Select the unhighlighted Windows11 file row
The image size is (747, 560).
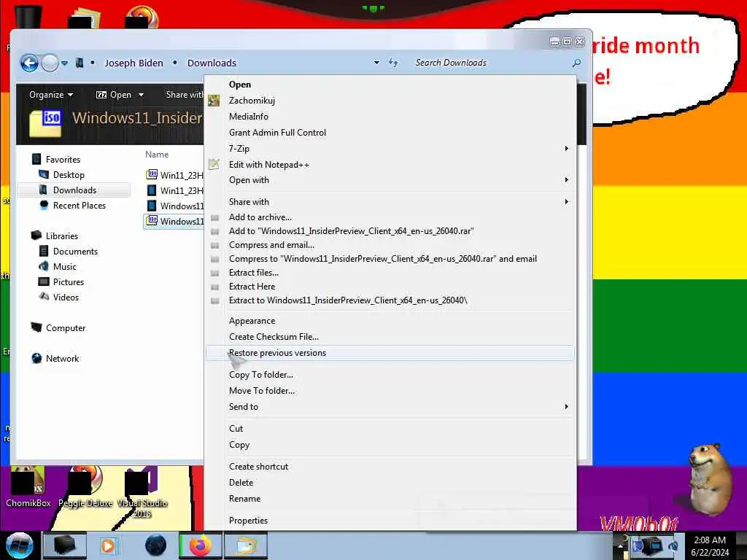click(x=175, y=206)
